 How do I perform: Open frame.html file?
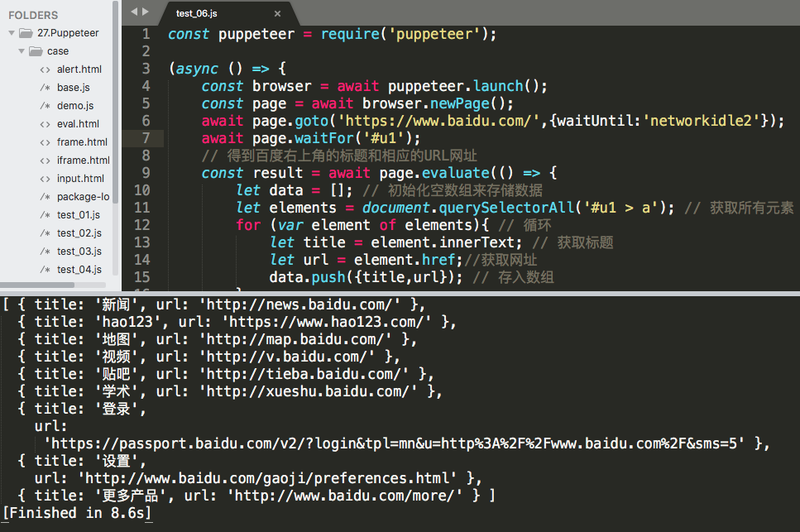point(82,142)
